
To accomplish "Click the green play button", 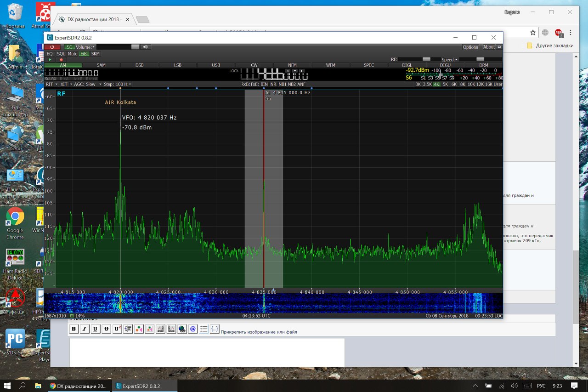I will (50, 60).
